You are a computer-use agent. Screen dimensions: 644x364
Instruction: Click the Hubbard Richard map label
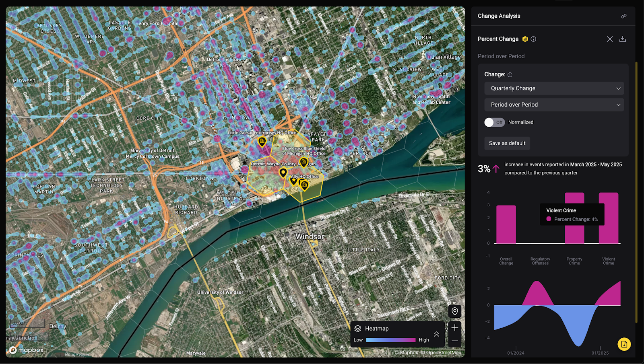[x=186, y=210]
